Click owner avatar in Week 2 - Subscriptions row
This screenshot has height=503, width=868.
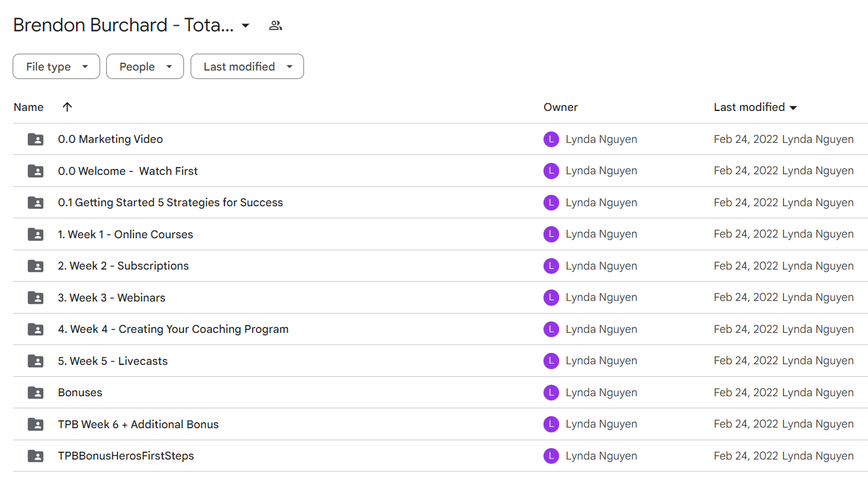point(551,266)
